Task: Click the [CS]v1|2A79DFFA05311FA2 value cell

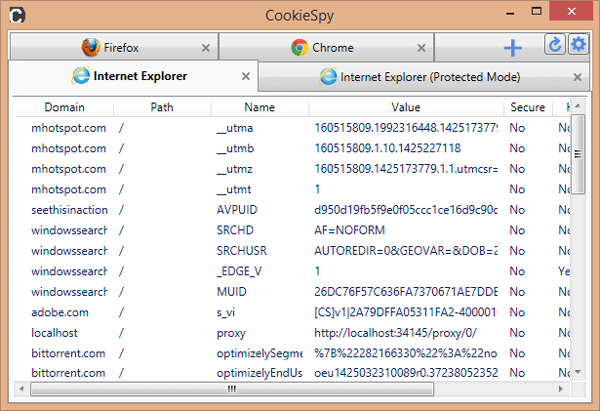Action: click(406, 312)
